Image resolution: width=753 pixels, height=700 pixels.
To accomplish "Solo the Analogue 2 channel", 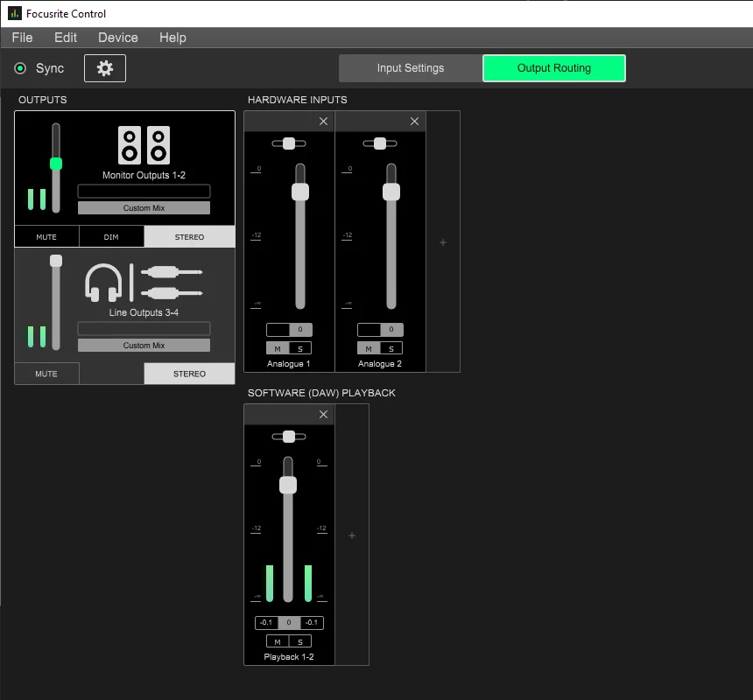I will 391,348.
